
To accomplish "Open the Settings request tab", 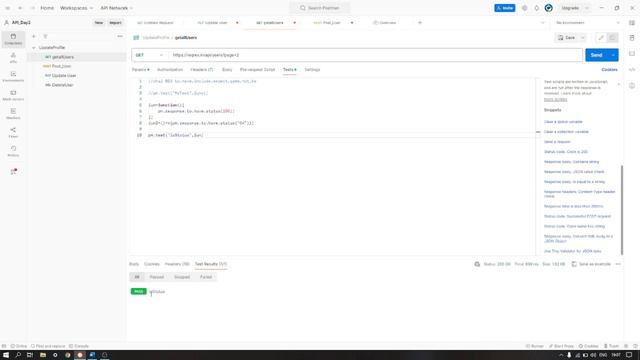I will [x=312, y=70].
